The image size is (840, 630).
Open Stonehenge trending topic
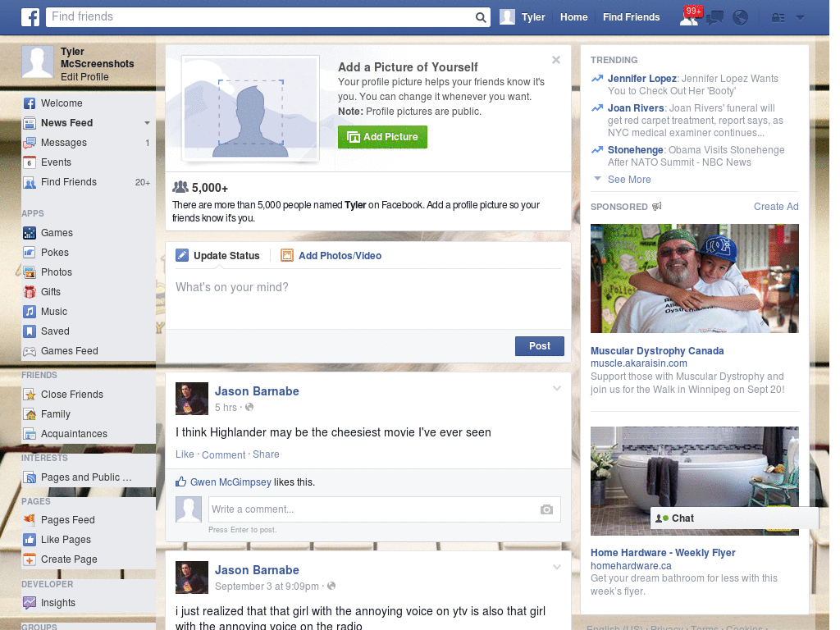[x=636, y=150]
